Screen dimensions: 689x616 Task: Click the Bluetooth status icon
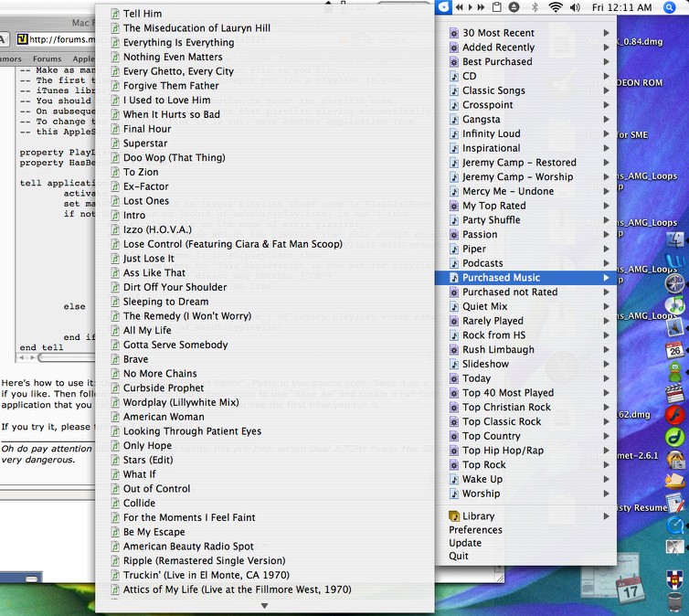click(x=535, y=7)
